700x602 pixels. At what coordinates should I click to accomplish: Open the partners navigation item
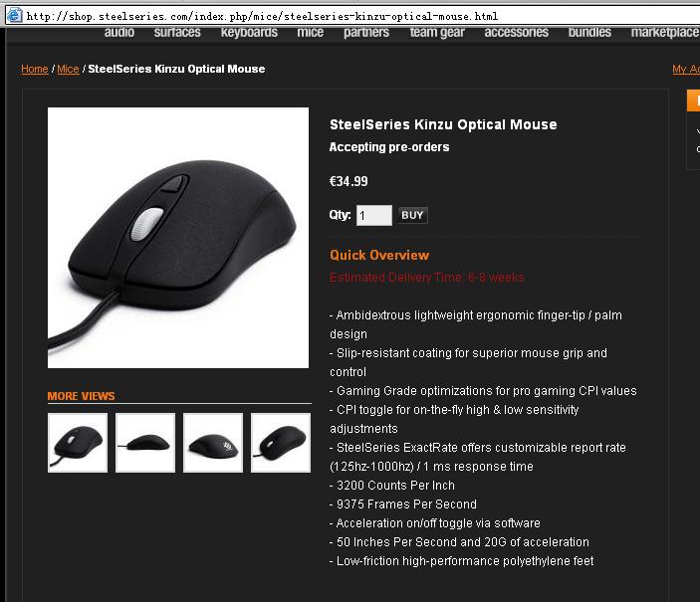(x=366, y=33)
